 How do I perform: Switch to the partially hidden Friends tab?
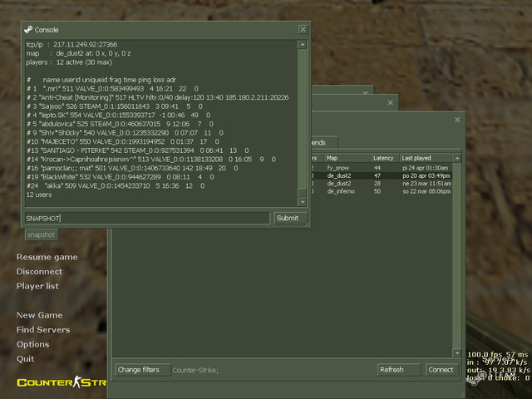324,142
